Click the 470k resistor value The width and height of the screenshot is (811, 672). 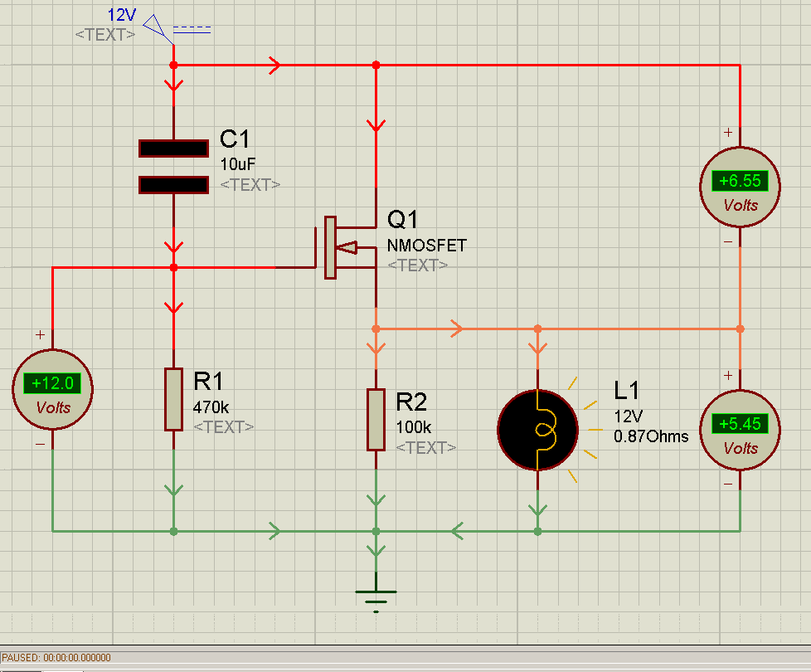[x=211, y=407]
